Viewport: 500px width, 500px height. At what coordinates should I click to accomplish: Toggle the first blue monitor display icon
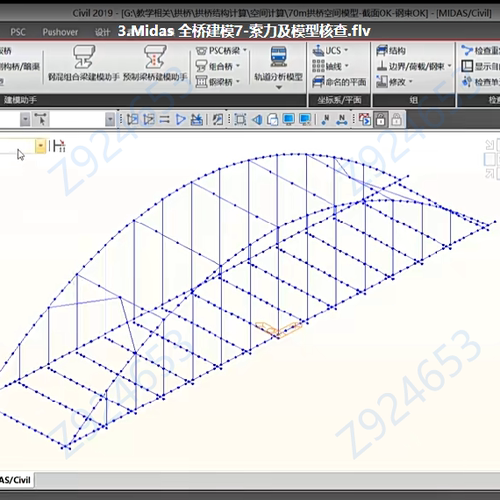(x=289, y=119)
